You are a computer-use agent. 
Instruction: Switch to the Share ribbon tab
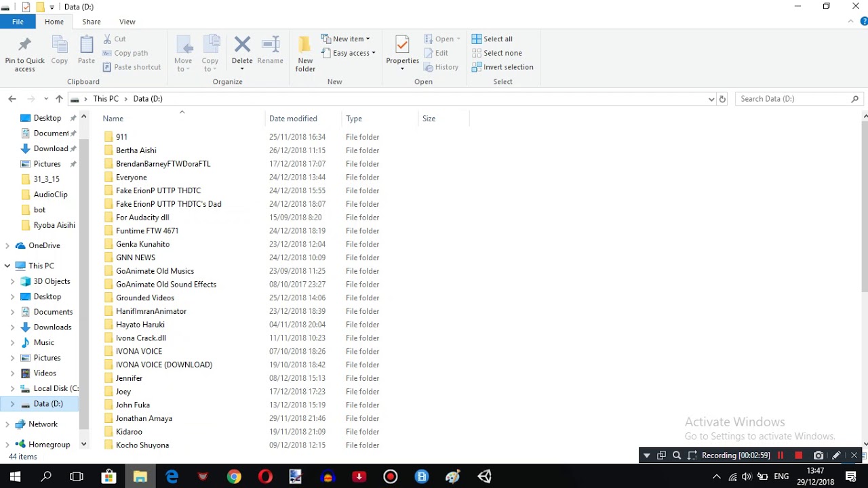tap(92, 22)
